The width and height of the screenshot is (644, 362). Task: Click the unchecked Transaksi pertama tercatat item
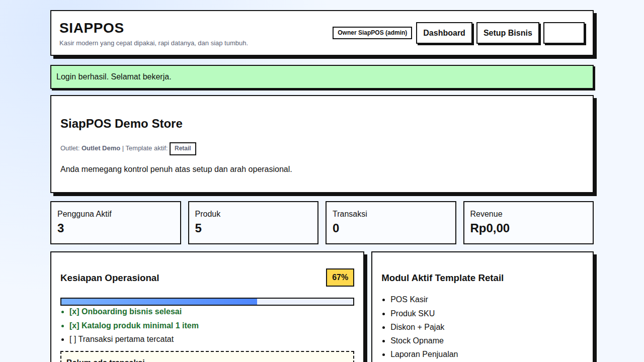pyautogui.click(x=121, y=339)
